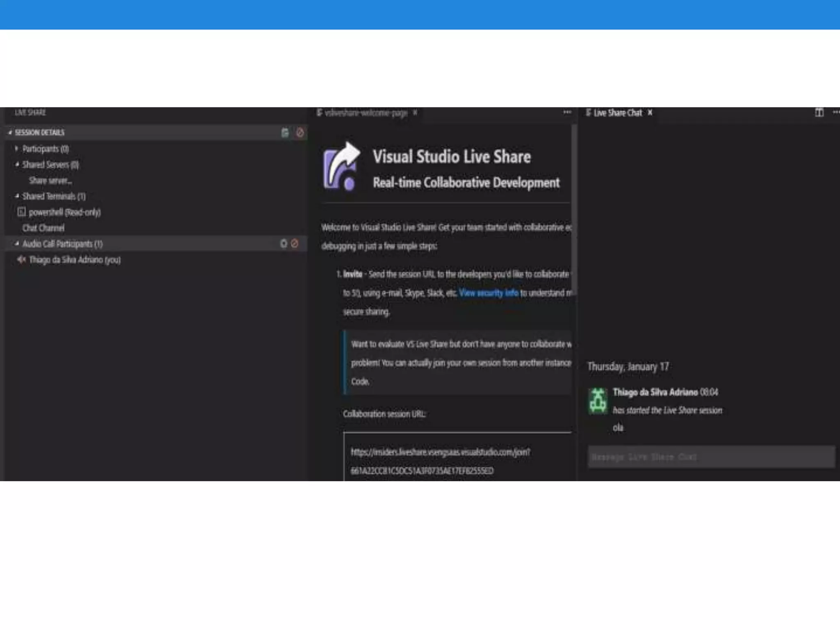Click Share server... entry

tap(50, 180)
